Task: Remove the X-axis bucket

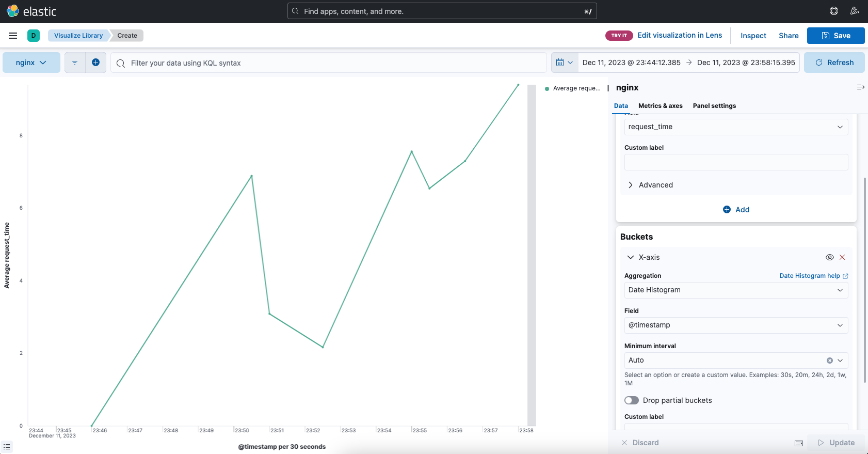Action: pyautogui.click(x=842, y=257)
